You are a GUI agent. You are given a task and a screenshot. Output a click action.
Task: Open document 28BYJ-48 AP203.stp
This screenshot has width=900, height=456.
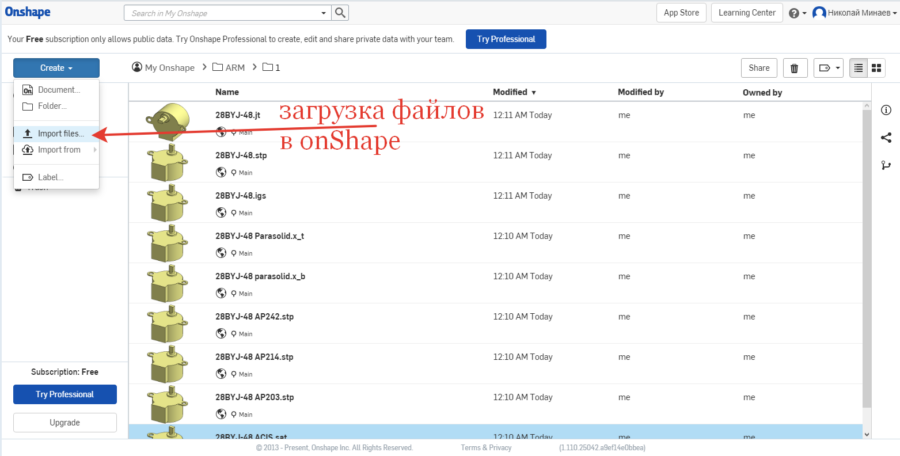point(254,397)
